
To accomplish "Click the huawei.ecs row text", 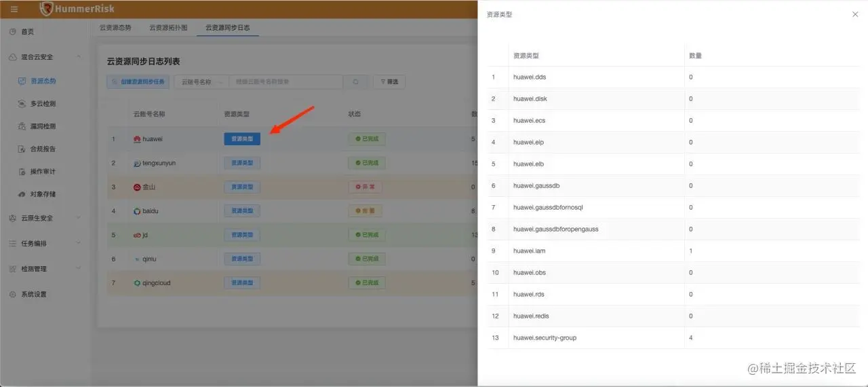I will 530,120.
